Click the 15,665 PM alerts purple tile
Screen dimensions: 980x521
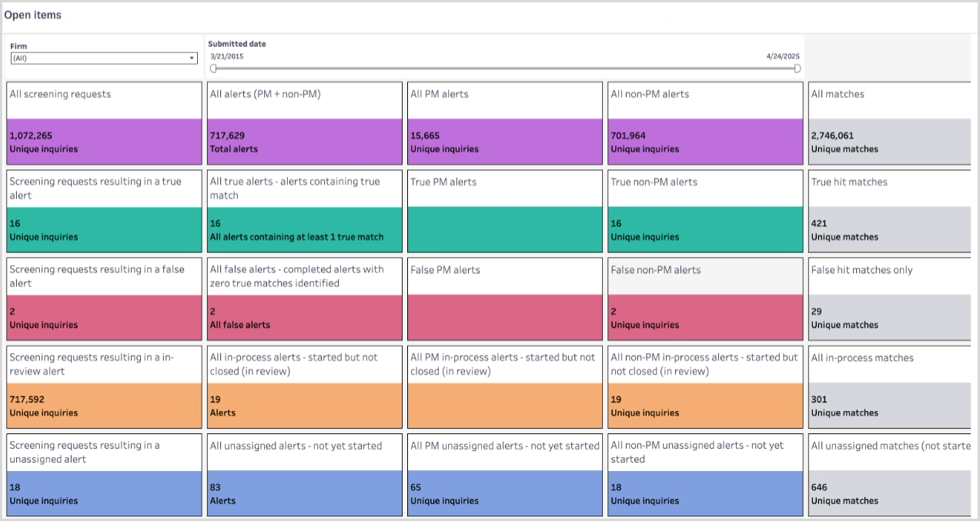[x=504, y=142]
